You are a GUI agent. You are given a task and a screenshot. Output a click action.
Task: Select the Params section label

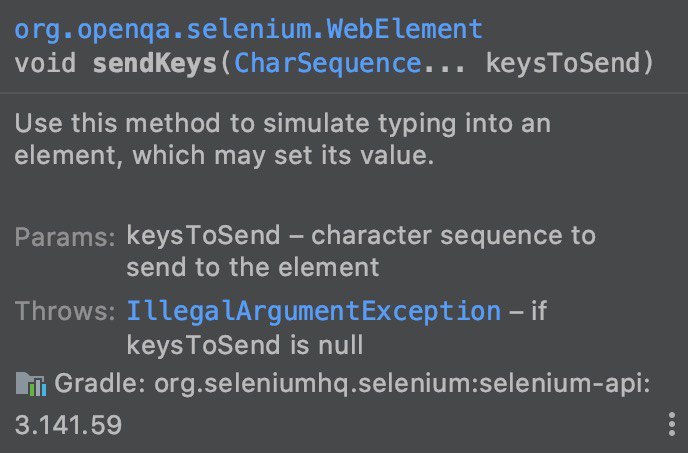(x=65, y=237)
